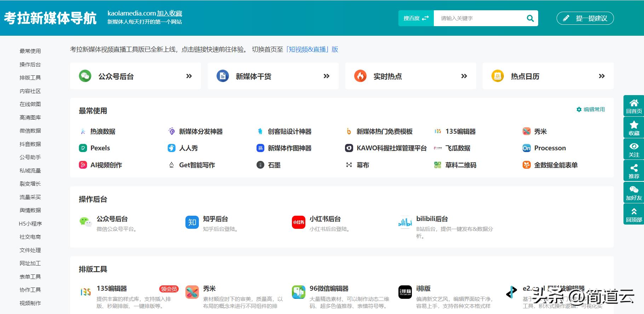Click the 加好友 WeChat icon button

(634, 193)
